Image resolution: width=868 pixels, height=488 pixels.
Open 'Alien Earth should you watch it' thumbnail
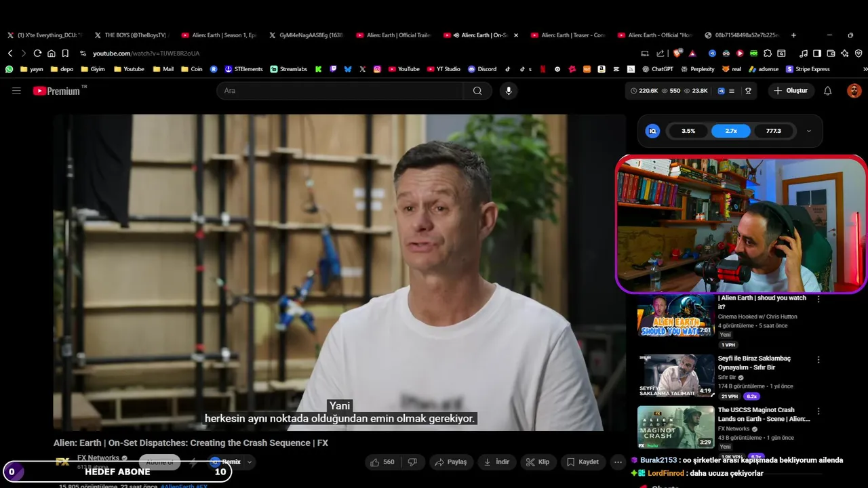pyautogui.click(x=675, y=317)
